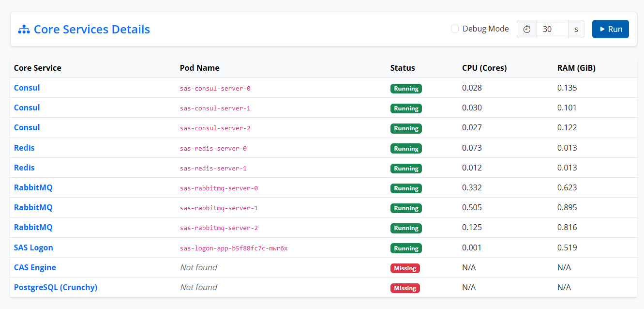This screenshot has width=644, height=309.
Task: Click the Running badge for sas-logon-app pod
Action: click(x=406, y=248)
